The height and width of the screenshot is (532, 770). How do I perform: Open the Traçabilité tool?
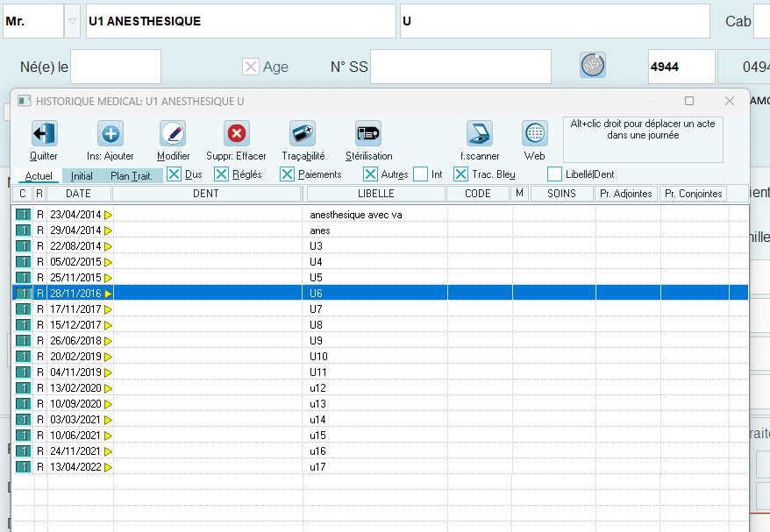(303, 134)
